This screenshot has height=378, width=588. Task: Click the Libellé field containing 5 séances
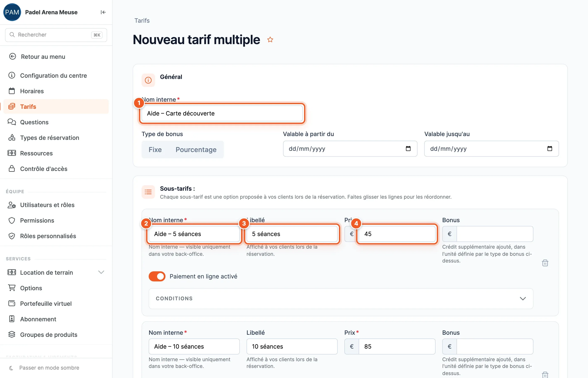(x=292, y=234)
